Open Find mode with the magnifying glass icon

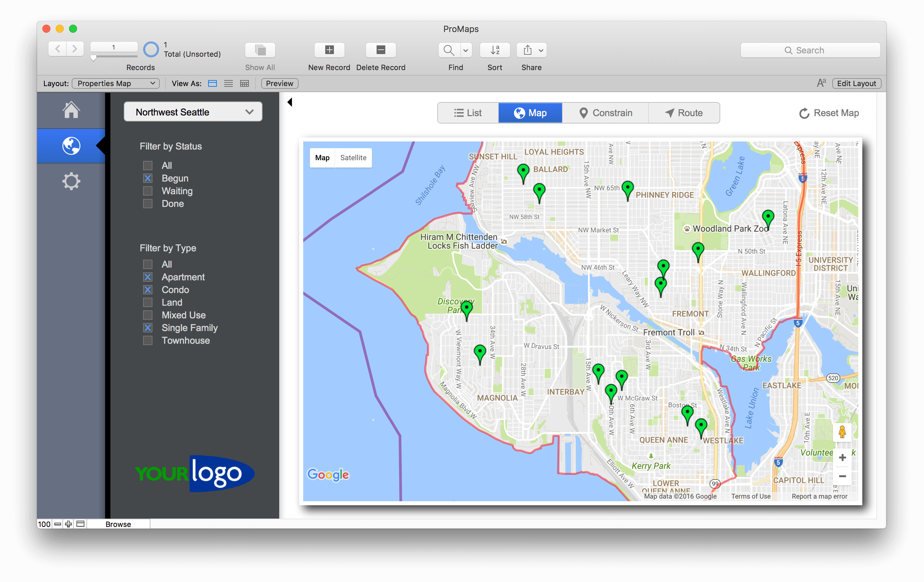448,50
